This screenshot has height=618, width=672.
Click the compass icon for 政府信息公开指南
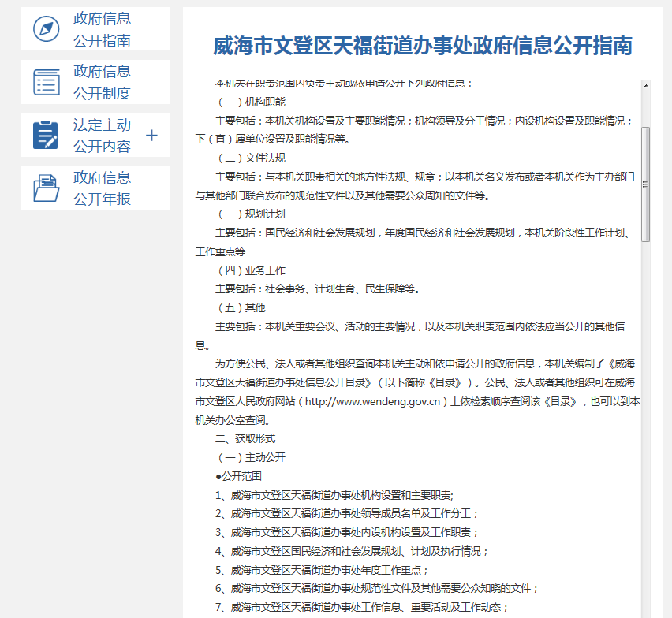tap(46, 29)
